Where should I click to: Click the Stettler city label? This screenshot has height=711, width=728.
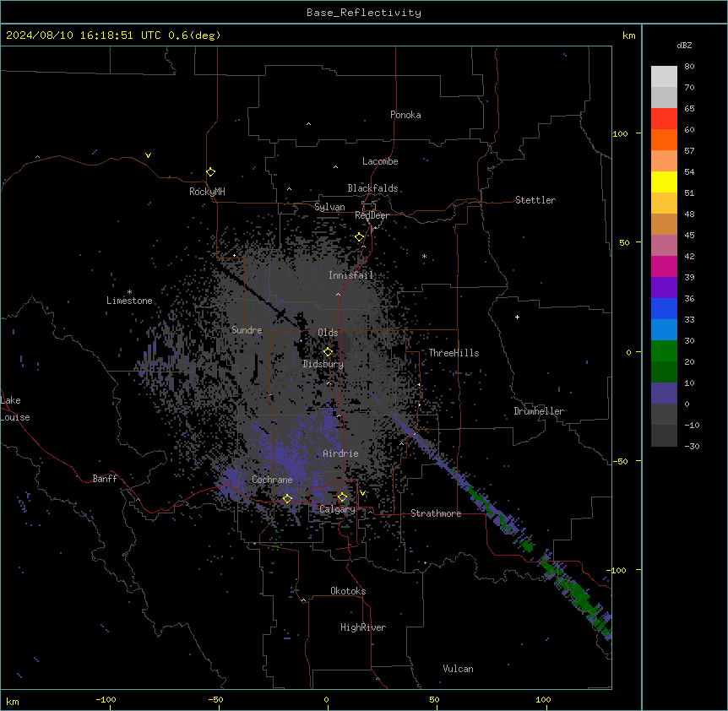tap(535, 200)
